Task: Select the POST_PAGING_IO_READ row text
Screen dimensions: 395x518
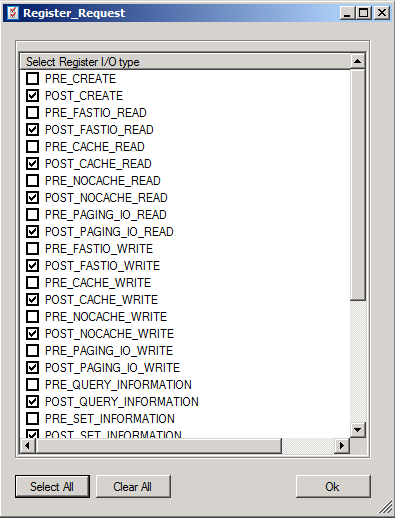Action: pyautogui.click(x=109, y=232)
